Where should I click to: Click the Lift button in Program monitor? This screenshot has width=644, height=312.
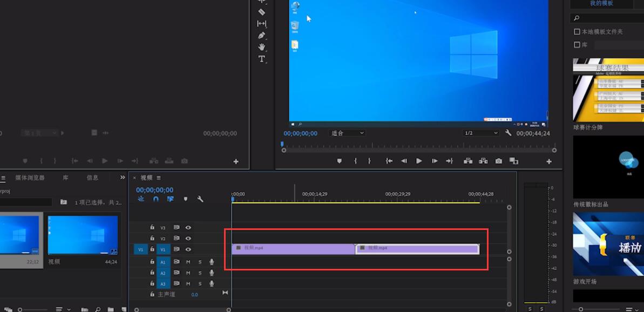coord(468,161)
